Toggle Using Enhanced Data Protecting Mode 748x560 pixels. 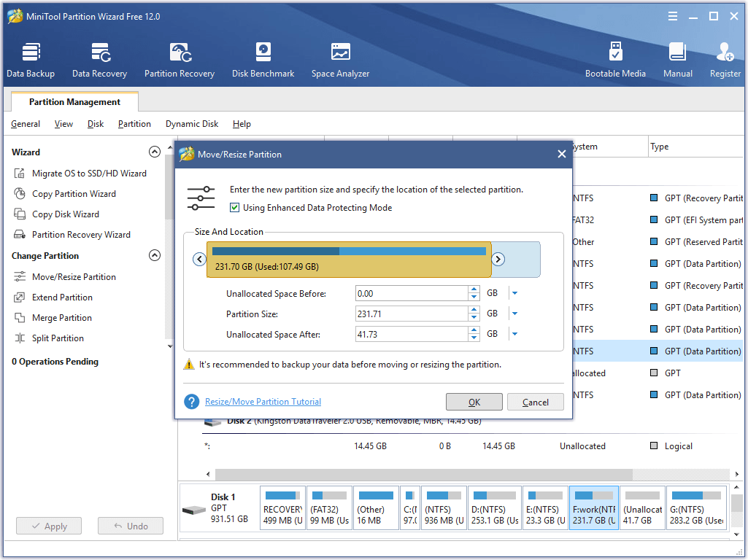[234, 208]
